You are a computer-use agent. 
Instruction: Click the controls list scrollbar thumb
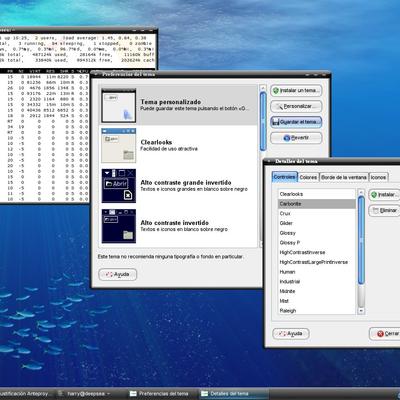pyautogui.click(x=361, y=240)
